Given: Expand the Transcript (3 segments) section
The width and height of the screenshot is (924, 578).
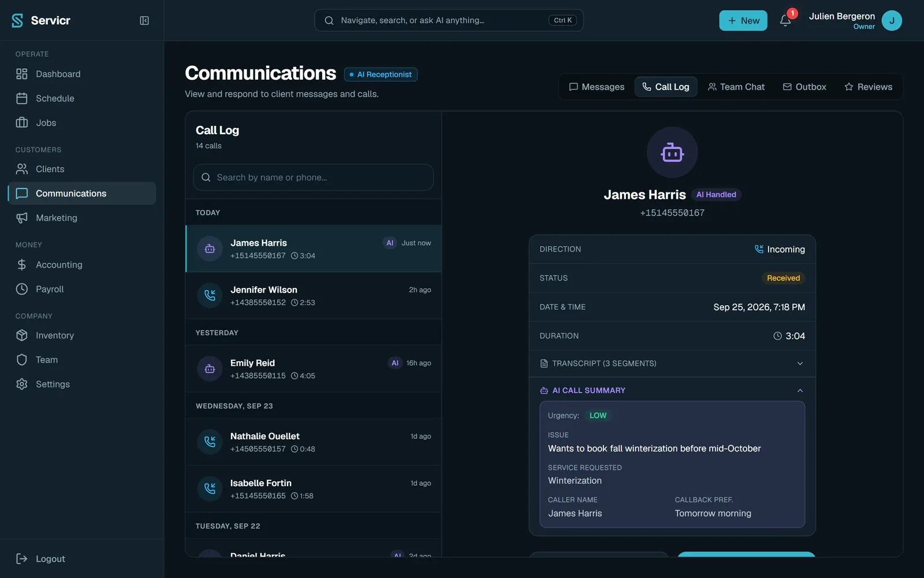Looking at the screenshot, I should tap(672, 364).
